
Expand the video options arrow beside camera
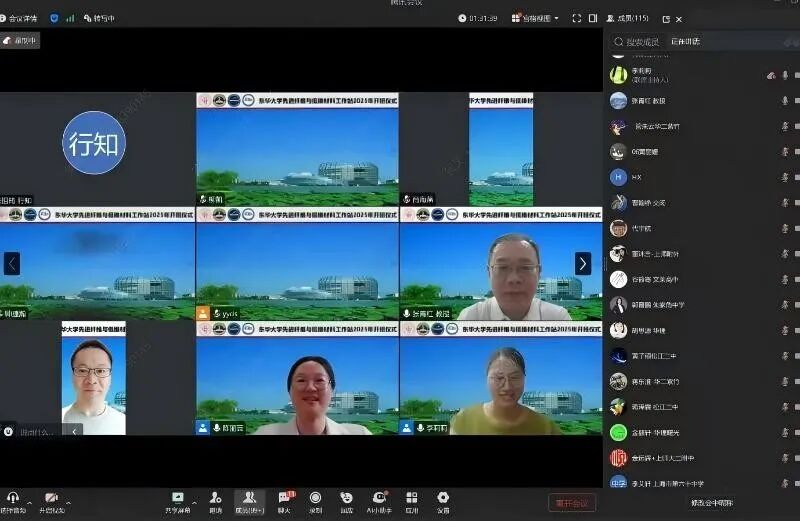click(68, 503)
